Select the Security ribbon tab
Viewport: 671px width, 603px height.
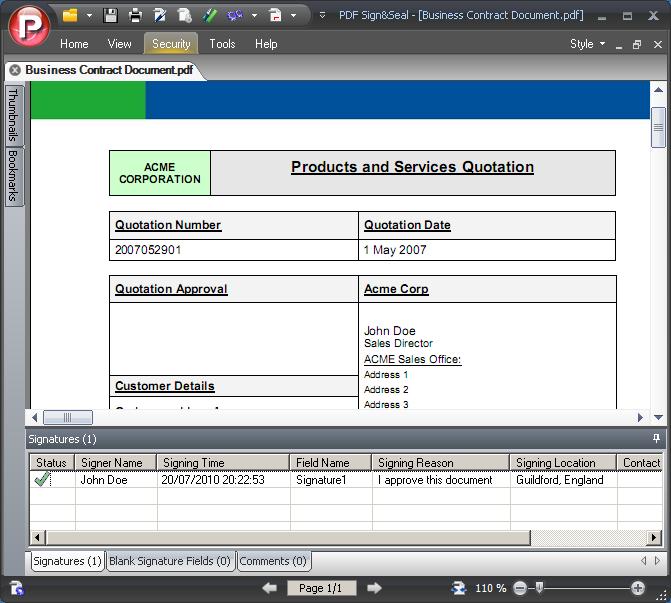(x=171, y=44)
